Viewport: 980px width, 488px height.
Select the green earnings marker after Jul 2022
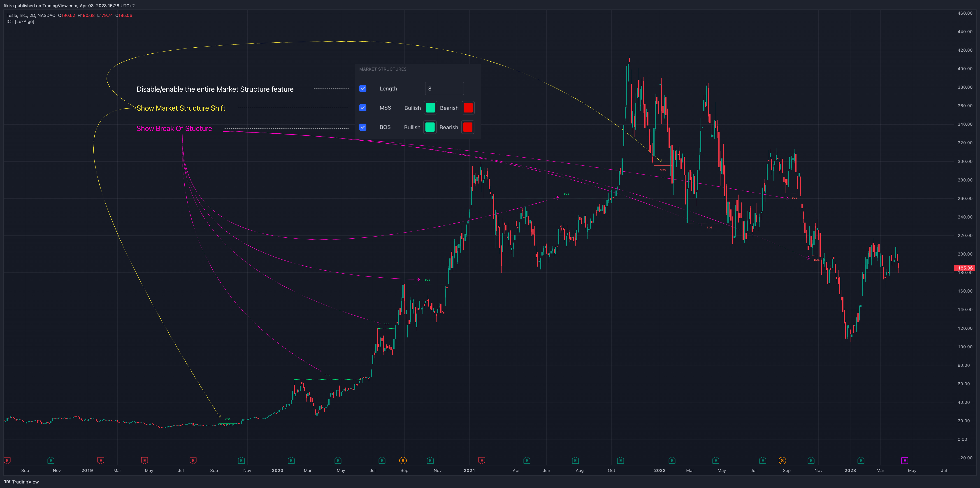(x=763, y=461)
